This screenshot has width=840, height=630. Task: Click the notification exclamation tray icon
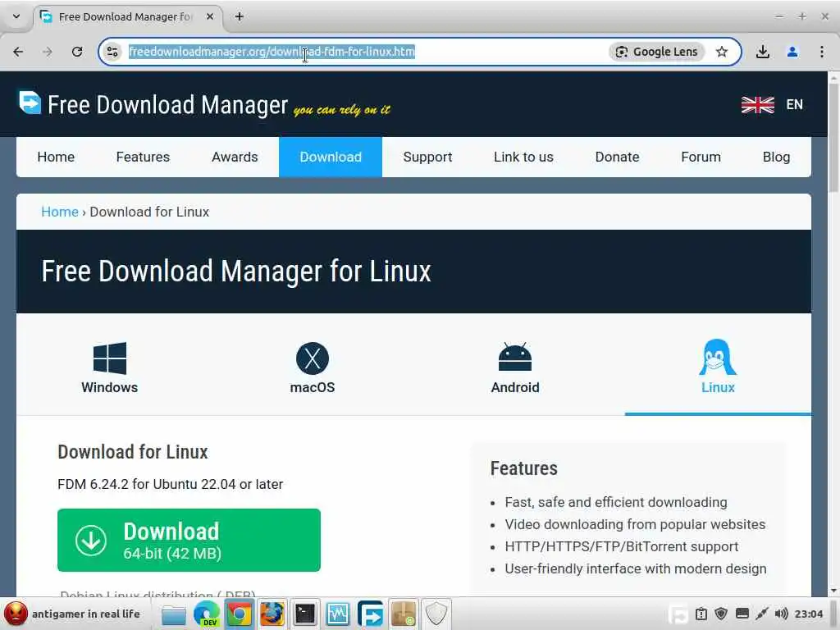coord(701,614)
